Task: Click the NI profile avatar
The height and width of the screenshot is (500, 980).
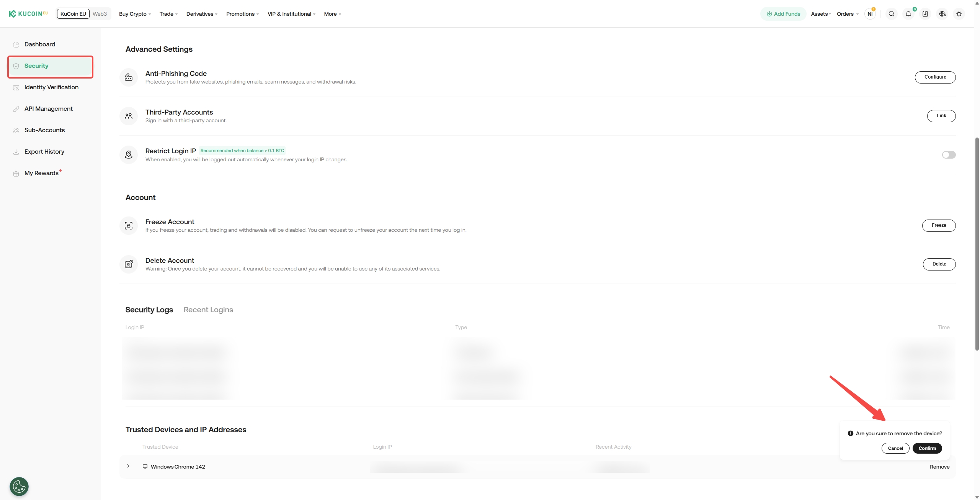Action: (x=870, y=14)
